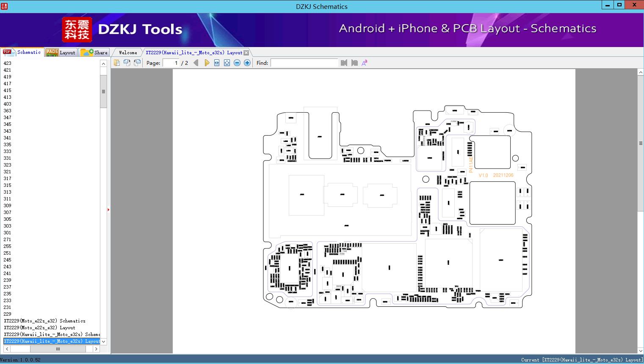Click the fit page icon
644x364 pixels.
pyautogui.click(x=227, y=63)
